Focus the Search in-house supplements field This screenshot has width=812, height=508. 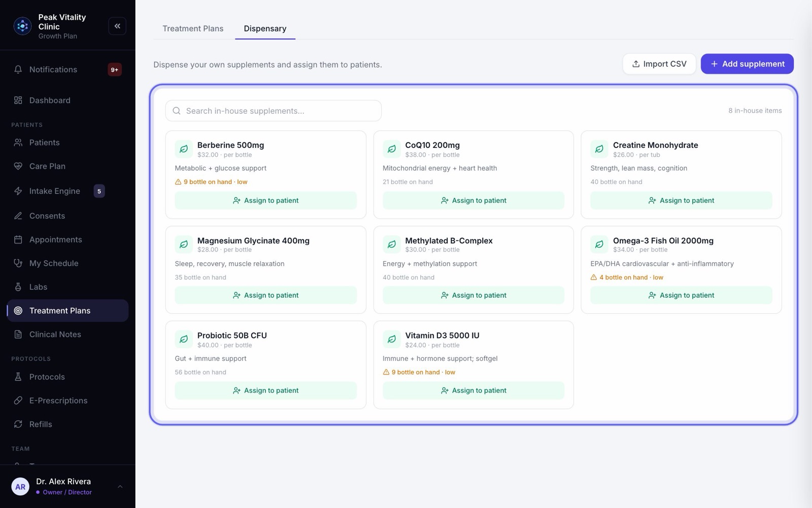[x=274, y=111]
